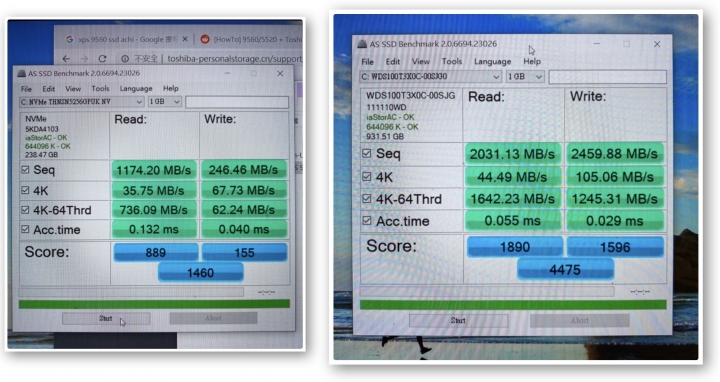Click blank text field beside 1 GB in Toshiba NVMe window

tap(237, 102)
